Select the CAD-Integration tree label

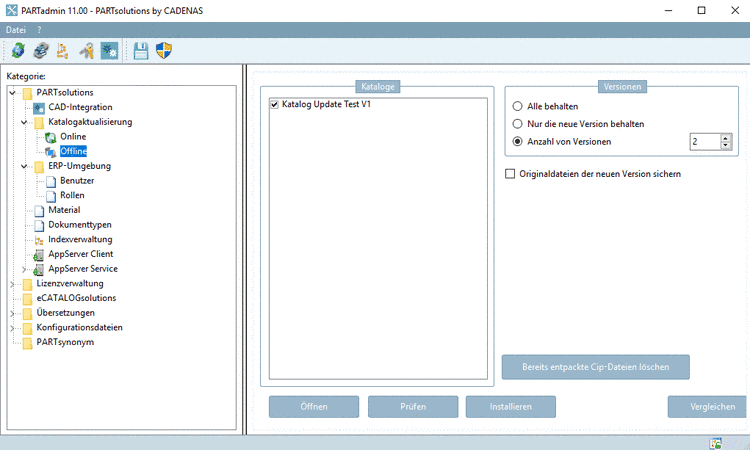[x=80, y=107]
